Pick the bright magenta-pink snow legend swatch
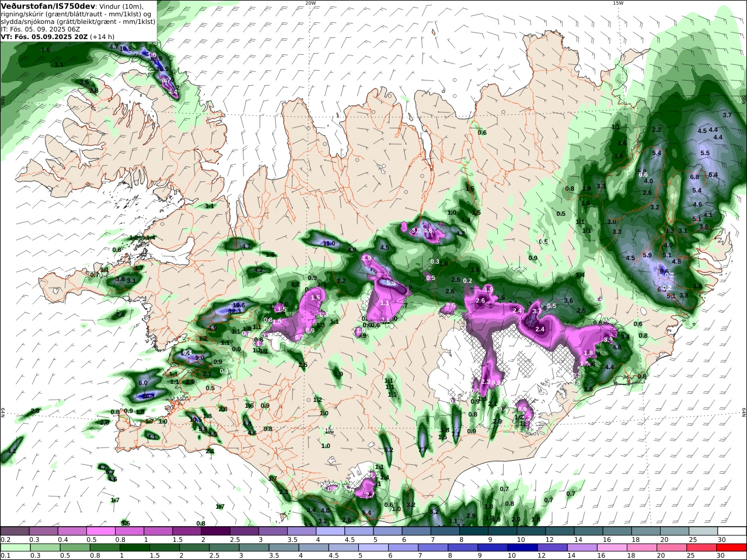 tap(100, 531)
